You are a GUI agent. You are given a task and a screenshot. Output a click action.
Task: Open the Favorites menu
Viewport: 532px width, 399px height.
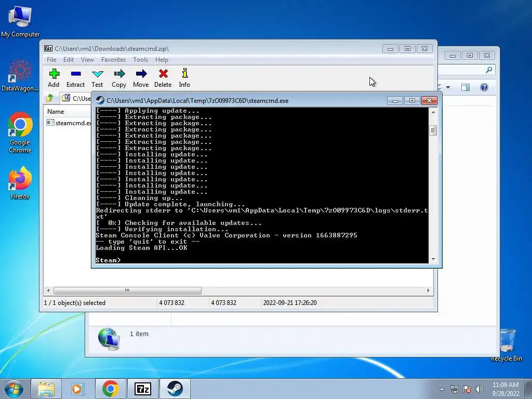pos(113,60)
